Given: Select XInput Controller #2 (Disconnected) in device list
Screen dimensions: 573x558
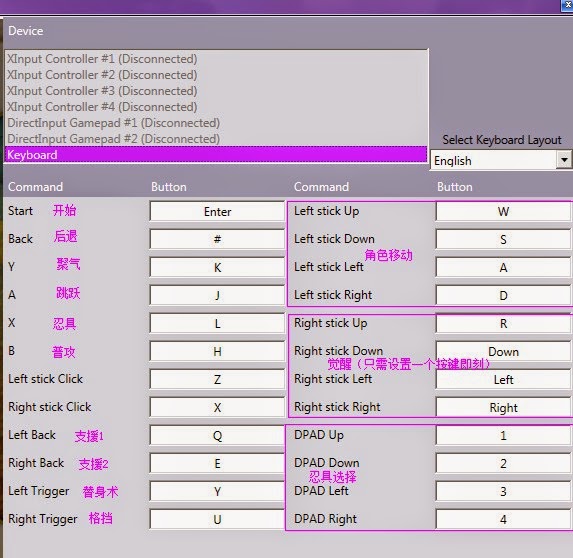Looking at the screenshot, I should click(x=216, y=75).
